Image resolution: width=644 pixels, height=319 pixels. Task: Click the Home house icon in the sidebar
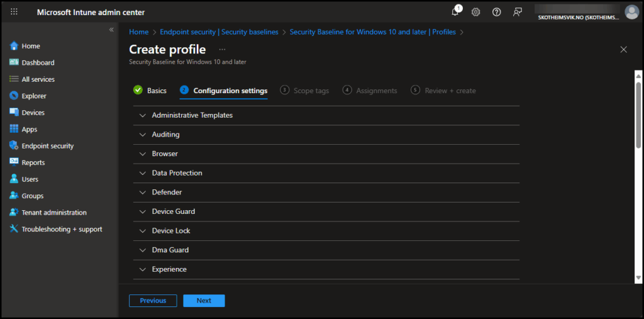[x=14, y=46]
